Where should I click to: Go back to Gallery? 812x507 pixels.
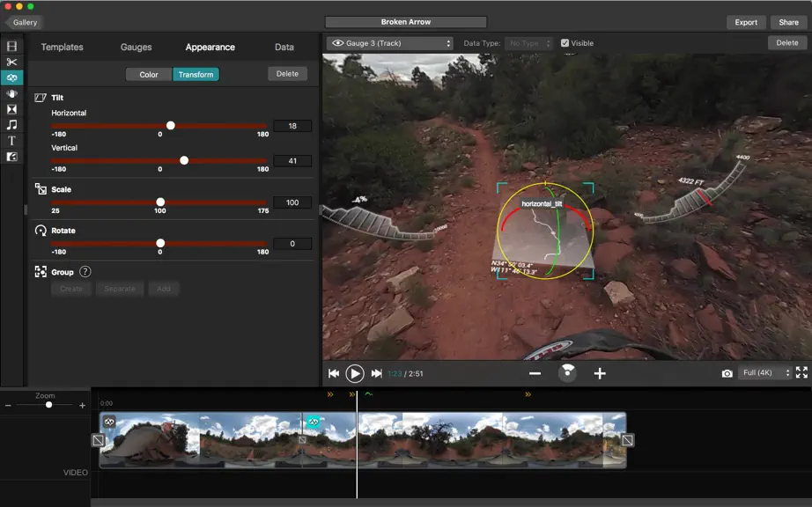click(x=23, y=22)
